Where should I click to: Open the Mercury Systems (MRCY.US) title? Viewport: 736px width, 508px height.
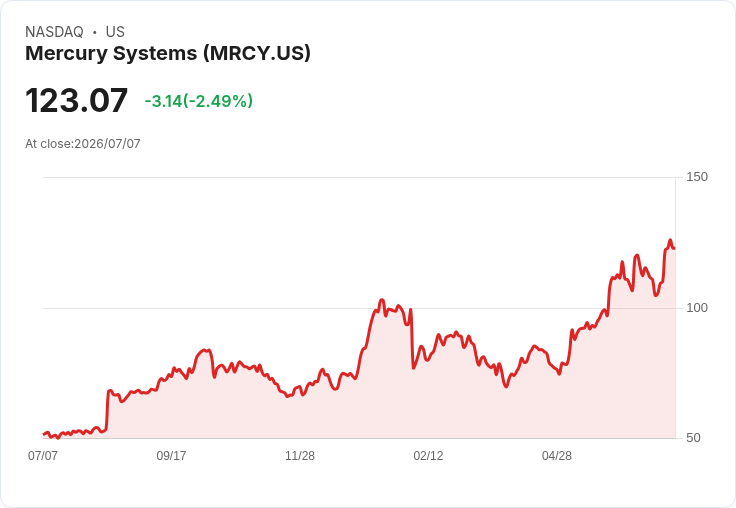[168, 53]
